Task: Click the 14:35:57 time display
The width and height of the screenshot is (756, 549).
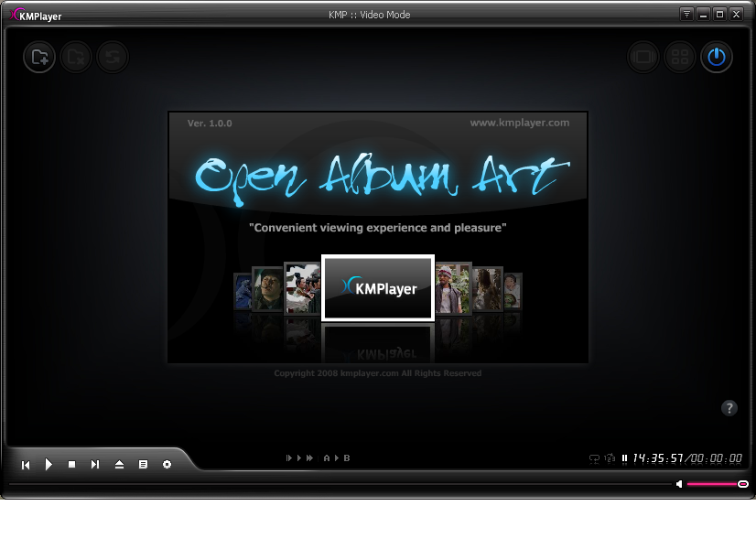Action: [658, 457]
